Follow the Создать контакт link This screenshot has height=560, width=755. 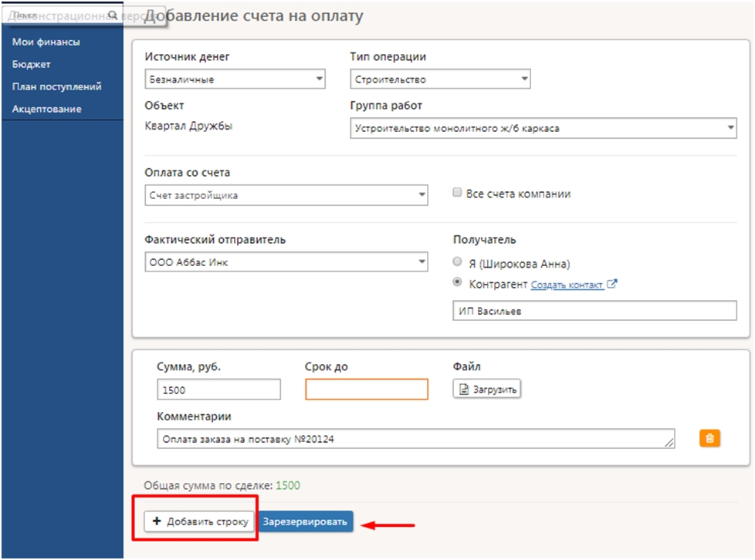(x=567, y=285)
